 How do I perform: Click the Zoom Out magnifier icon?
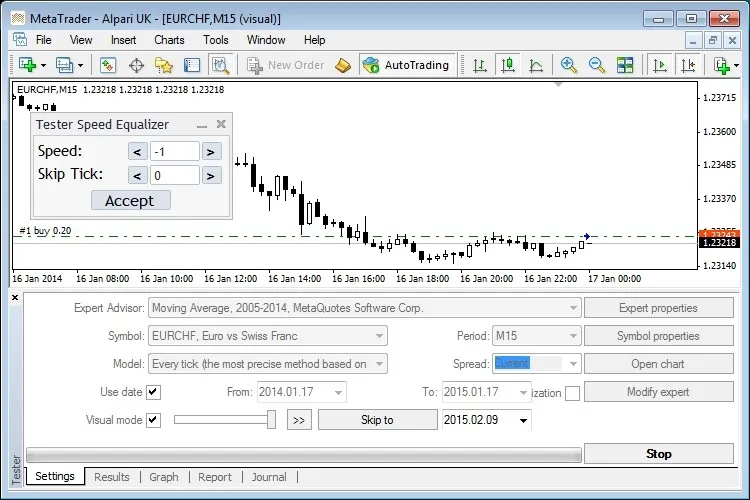tap(597, 65)
